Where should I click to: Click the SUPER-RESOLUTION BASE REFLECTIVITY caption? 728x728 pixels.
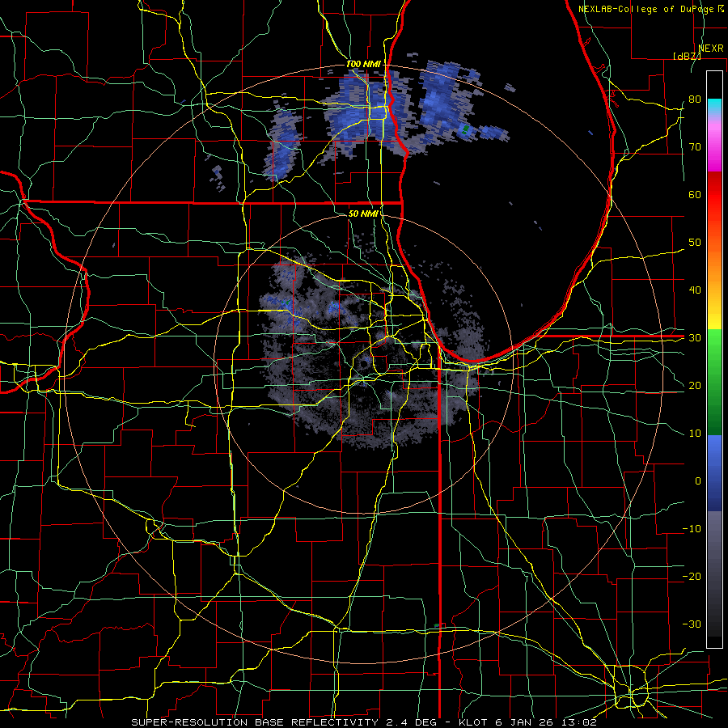[255, 722]
